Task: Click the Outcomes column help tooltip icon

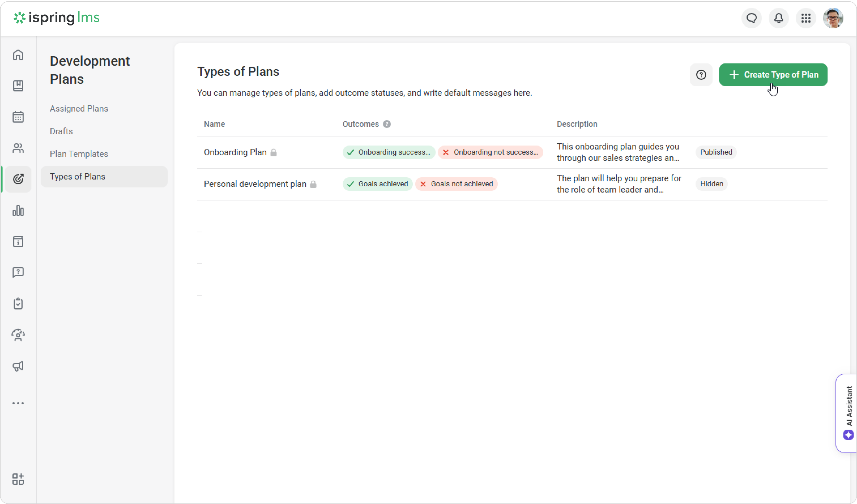Action: (x=387, y=124)
